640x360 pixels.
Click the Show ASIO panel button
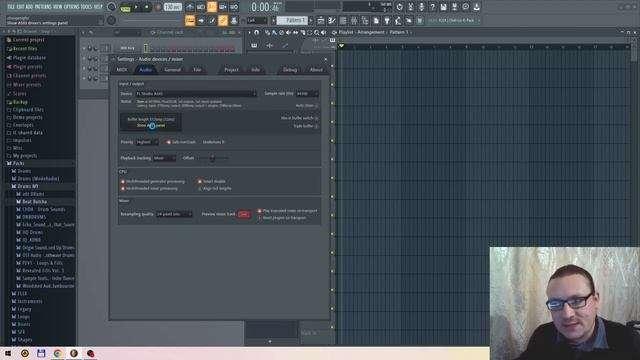(151, 126)
